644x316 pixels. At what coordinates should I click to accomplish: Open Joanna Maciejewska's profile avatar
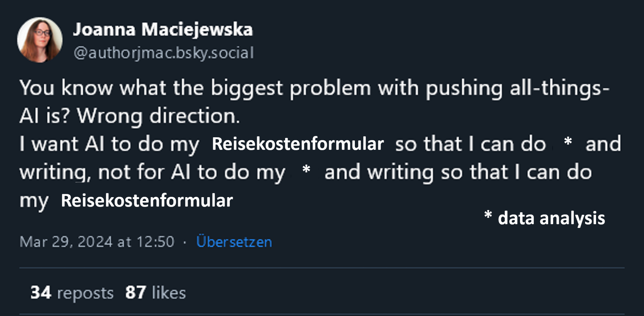(x=40, y=40)
